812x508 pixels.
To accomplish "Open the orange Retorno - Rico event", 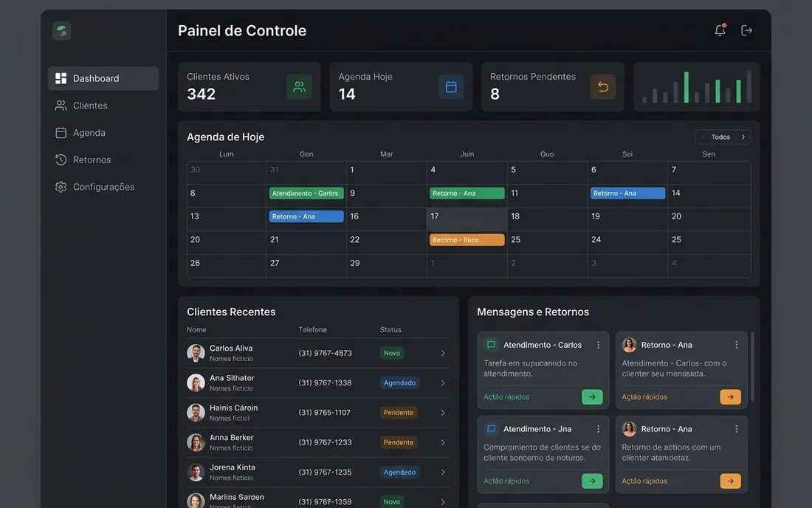I will point(467,240).
